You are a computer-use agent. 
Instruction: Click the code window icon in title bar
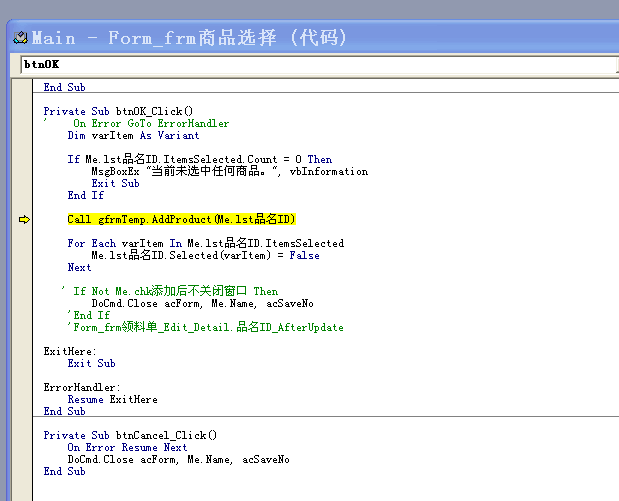point(20,38)
